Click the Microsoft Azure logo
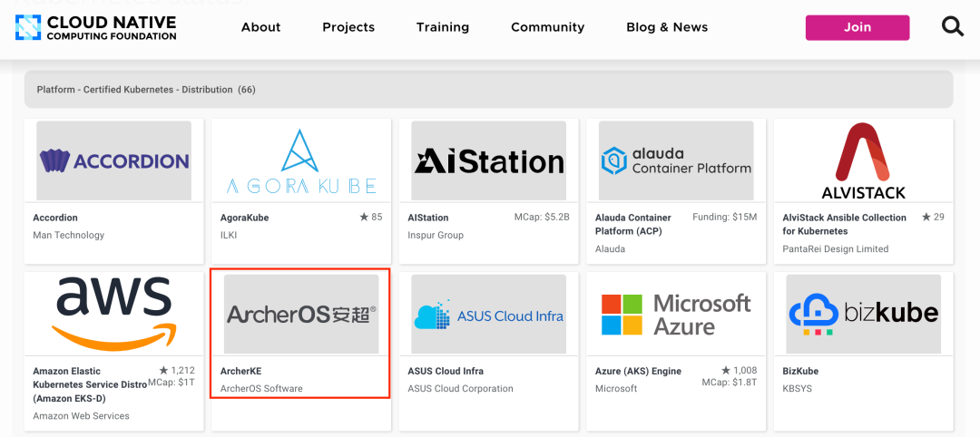The width and height of the screenshot is (980, 437). [x=676, y=314]
